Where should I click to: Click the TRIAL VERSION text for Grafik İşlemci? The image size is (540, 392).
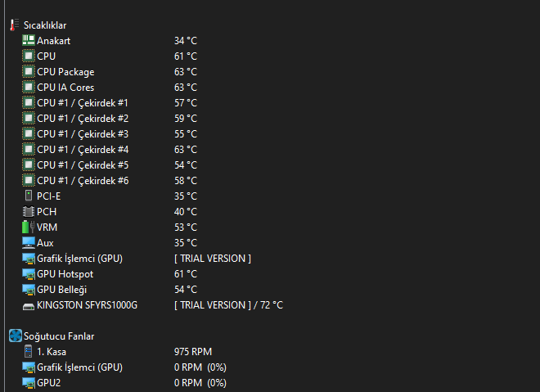coord(213,258)
